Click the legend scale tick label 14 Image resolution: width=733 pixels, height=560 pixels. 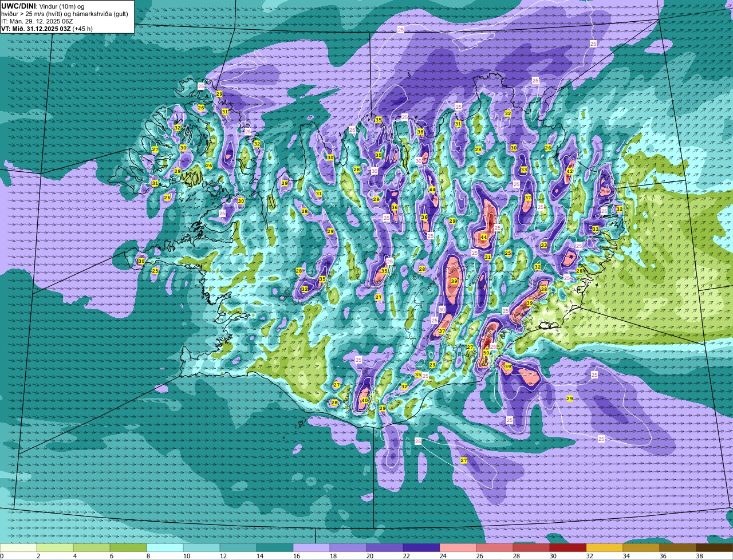click(x=260, y=556)
